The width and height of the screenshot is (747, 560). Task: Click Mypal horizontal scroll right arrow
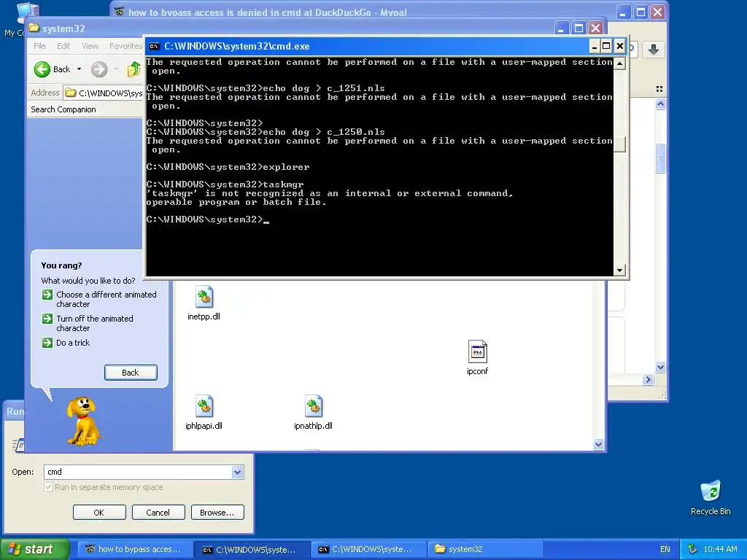[648, 379]
